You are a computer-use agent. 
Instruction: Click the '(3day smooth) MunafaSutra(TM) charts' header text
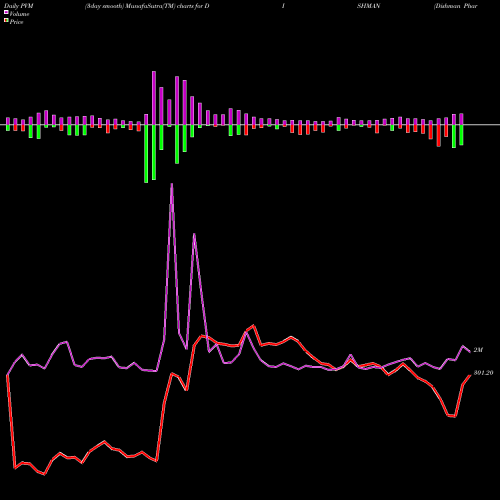click(x=139, y=6)
